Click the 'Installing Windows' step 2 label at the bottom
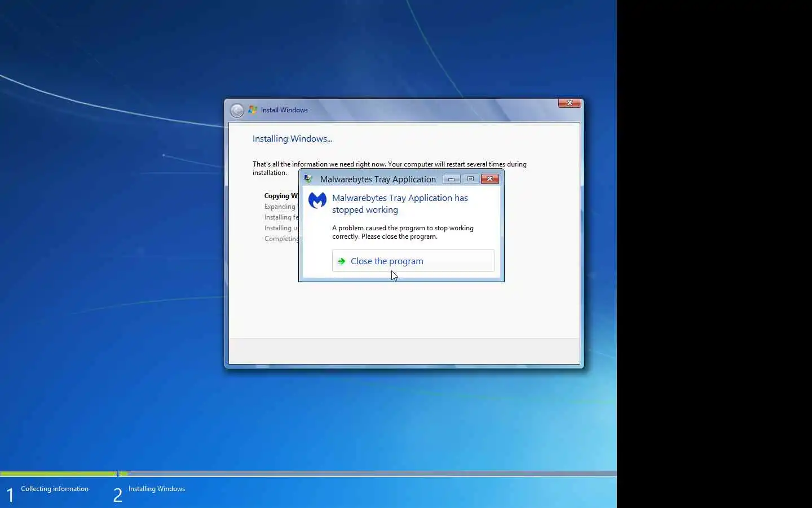 [157, 489]
